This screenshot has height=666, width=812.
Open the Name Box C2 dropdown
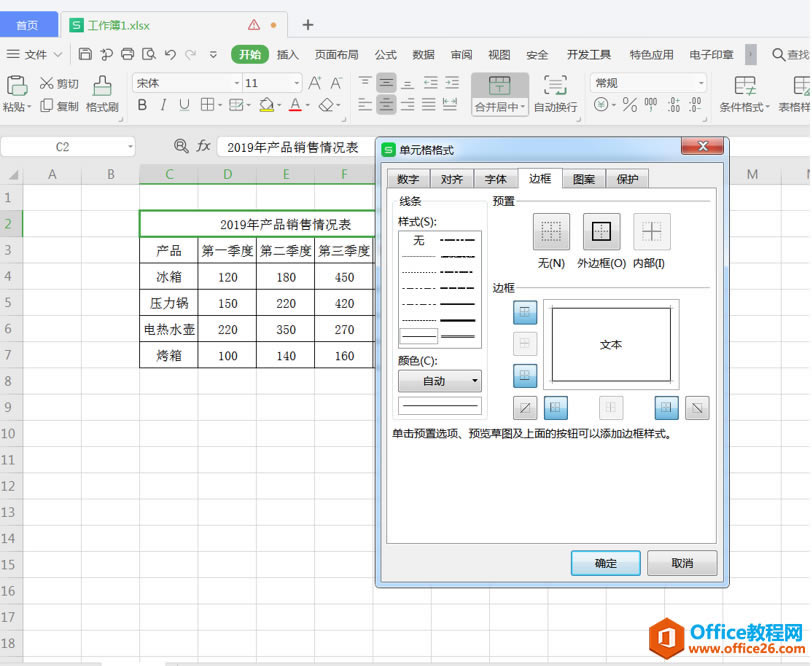130,147
